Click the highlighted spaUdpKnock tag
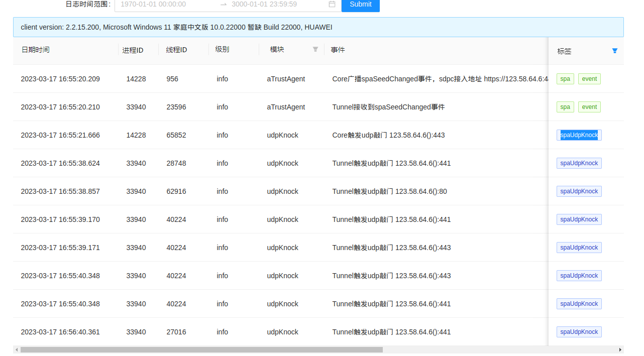Screen dimensions: 644x356 [x=579, y=135]
